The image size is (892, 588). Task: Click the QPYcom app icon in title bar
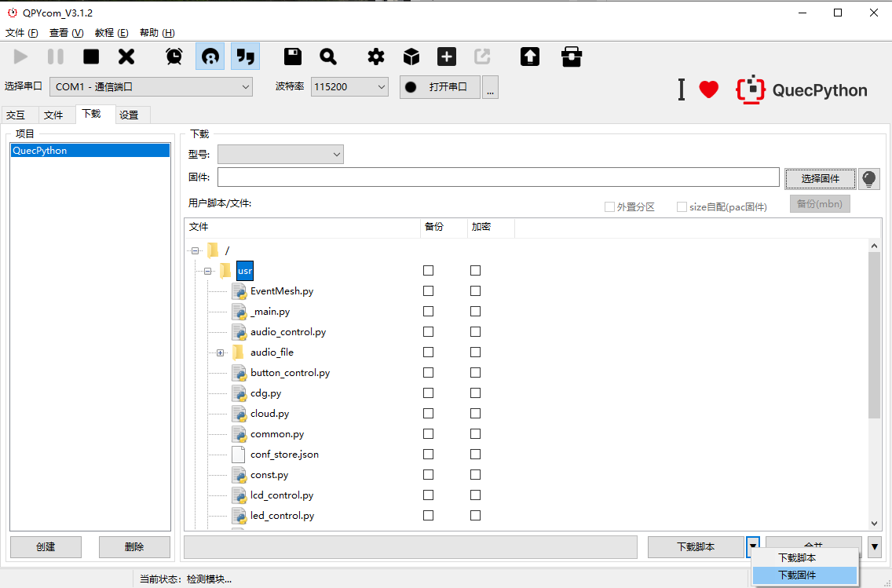[11, 13]
